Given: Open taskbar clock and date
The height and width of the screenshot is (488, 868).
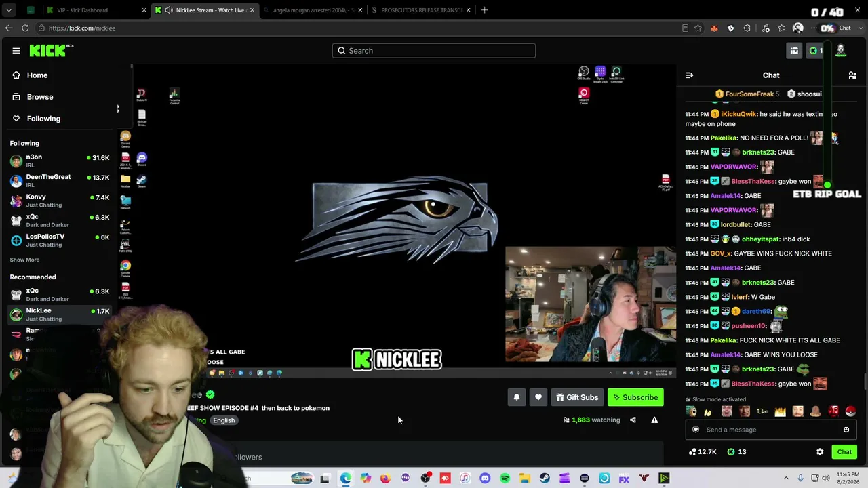Looking at the screenshot, I should [x=849, y=479].
